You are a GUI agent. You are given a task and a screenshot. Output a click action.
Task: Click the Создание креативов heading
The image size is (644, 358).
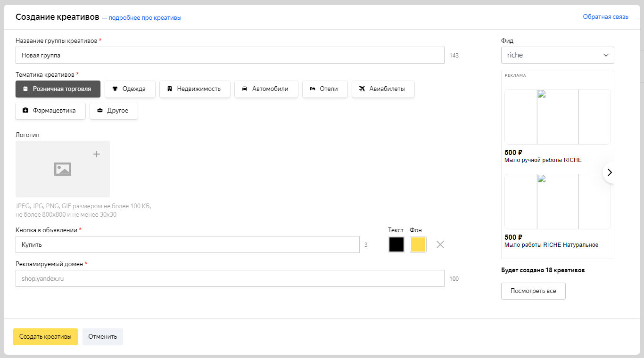pyautogui.click(x=58, y=17)
